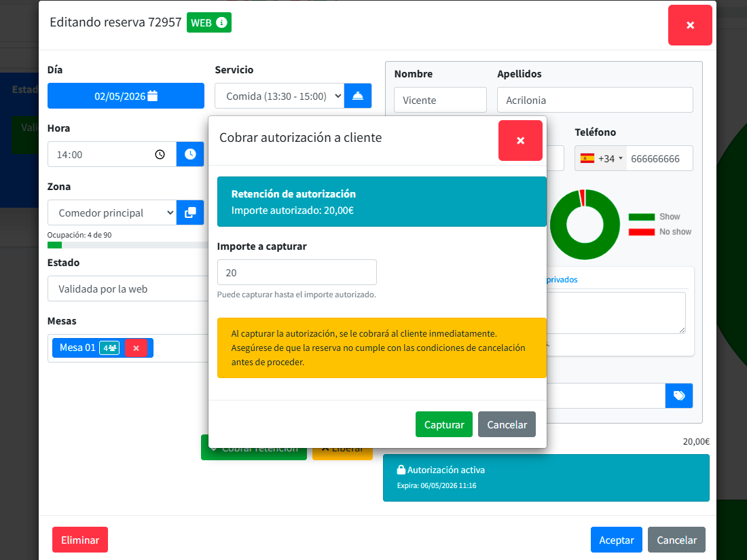The height and width of the screenshot is (560, 747).
Task: Click the blue clock button next to Hora
Action: coord(190,154)
